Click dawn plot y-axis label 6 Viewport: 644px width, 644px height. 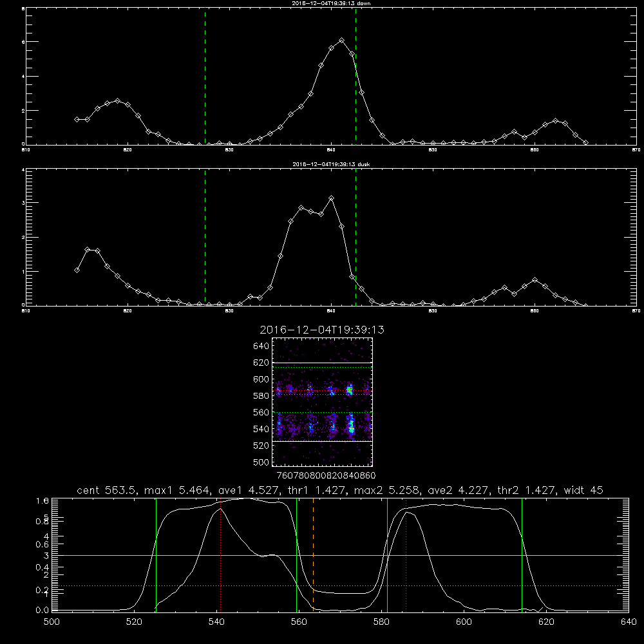coord(23,42)
